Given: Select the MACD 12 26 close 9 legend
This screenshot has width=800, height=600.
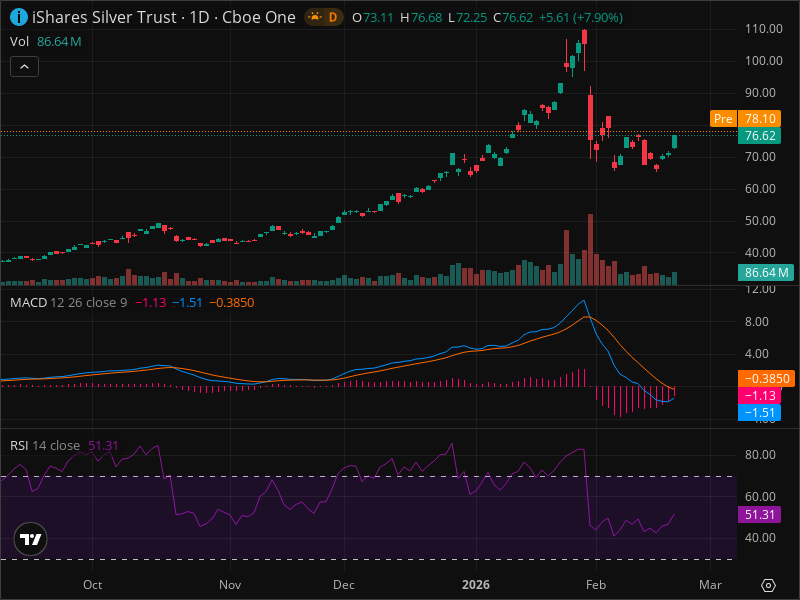Looking at the screenshot, I should click(x=68, y=303).
